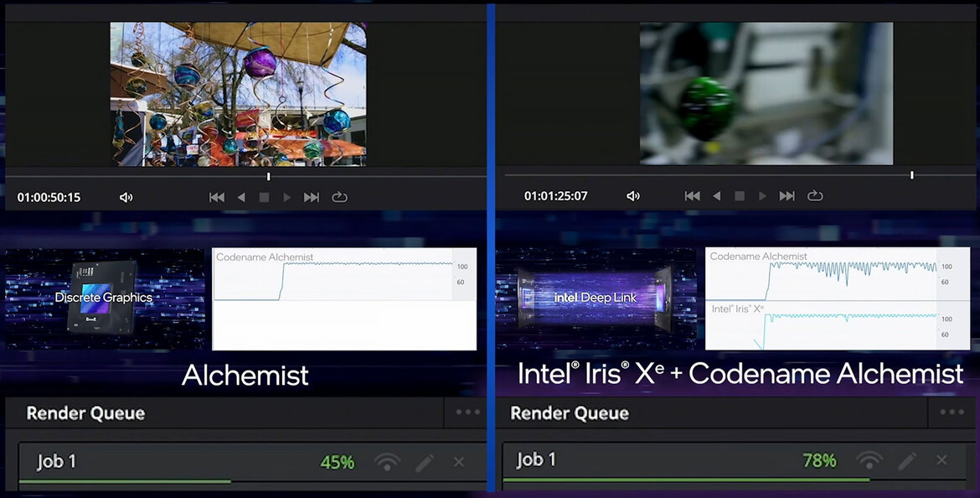
Task: Click Intel Iris Xe + Codename Alchemist caption
Action: pos(740,374)
